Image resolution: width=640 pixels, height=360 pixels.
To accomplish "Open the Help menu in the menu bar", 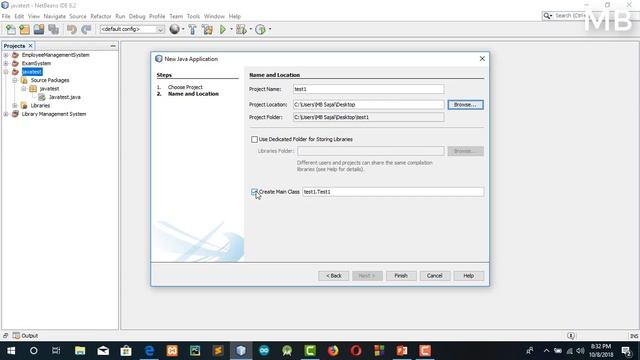I will tap(235, 16).
